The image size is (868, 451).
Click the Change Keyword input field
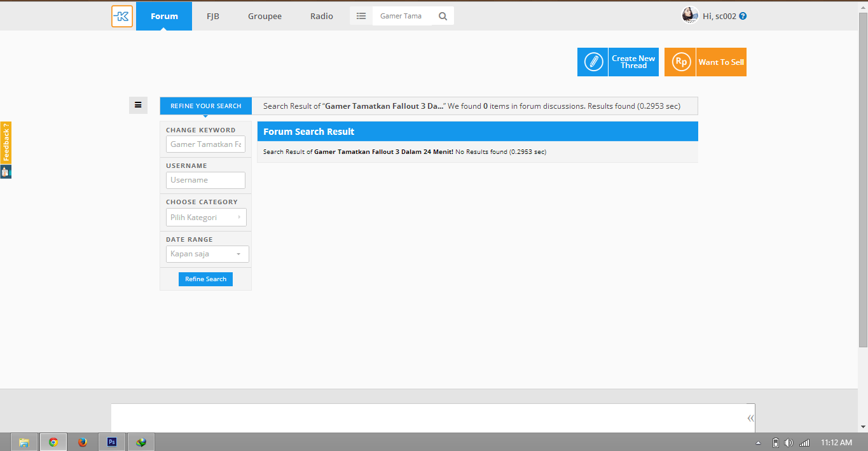(x=205, y=144)
